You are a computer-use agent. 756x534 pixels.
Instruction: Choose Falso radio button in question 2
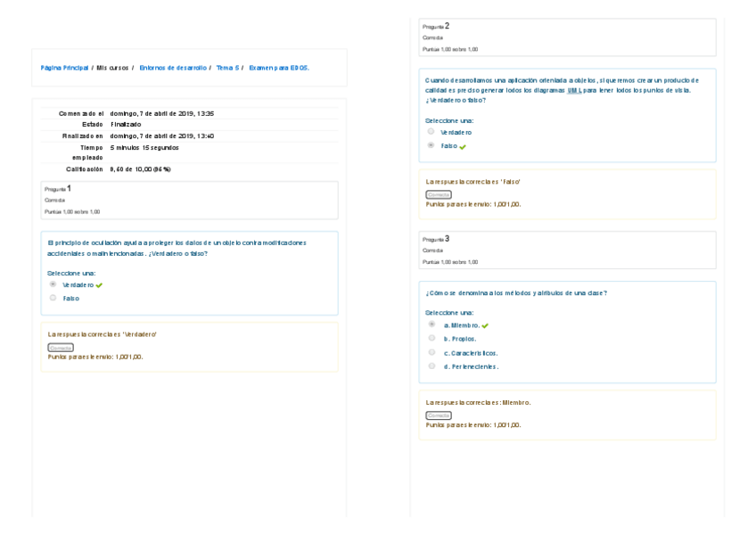[x=431, y=145]
